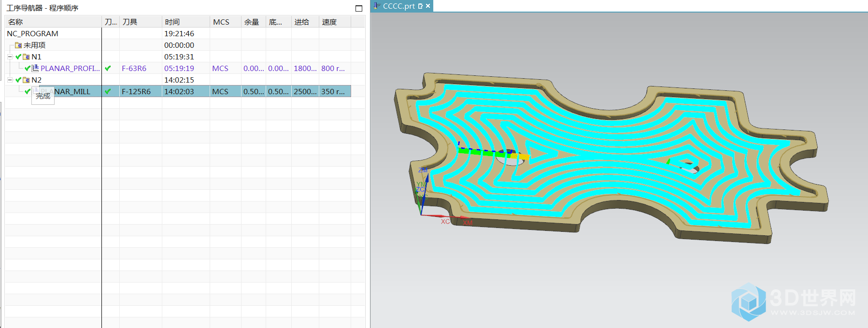Select the N1 program group
This screenshot has width=868, height=328.
tap(37, 57)
